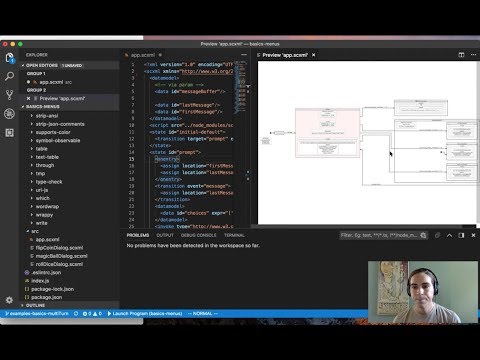Click the split editor icon in preview group
Viewport: 480px width, 360px height.
pyautogui.click(x=461, y=55)
